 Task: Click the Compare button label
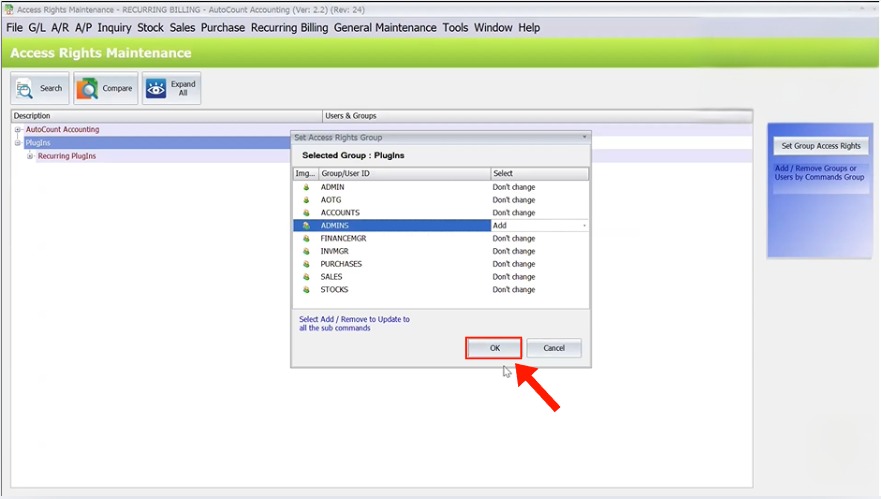click(x=117, y=88)
